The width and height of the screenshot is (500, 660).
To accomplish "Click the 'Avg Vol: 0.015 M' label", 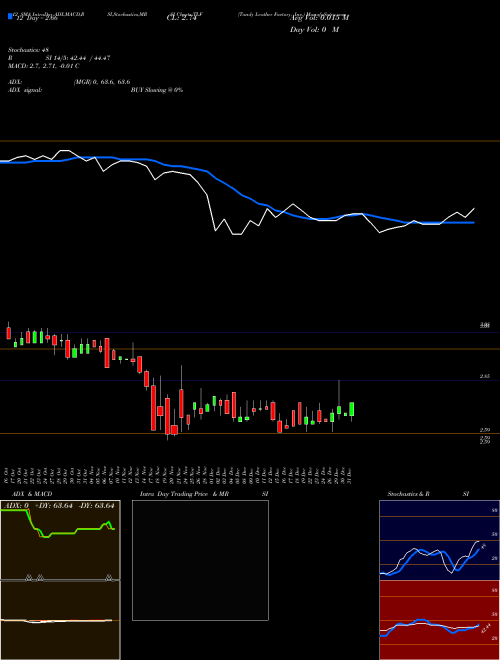I will [319, 18].
